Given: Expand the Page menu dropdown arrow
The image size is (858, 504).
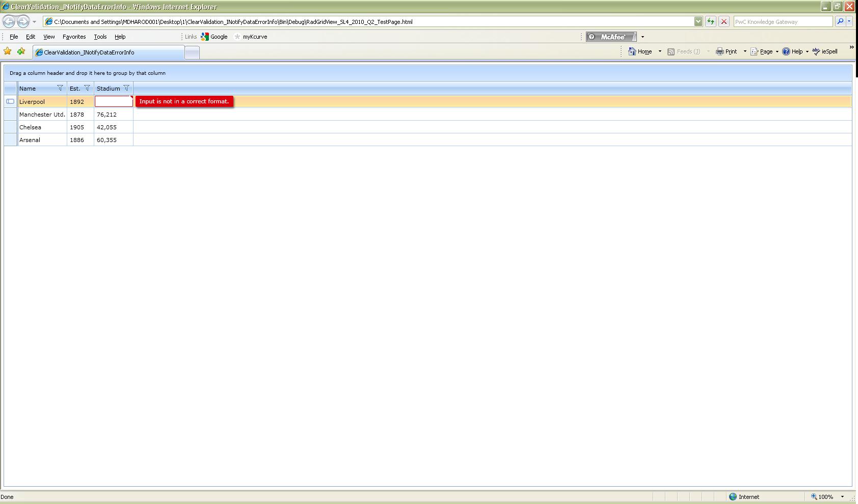Looking at the screenshot, I should point(777,51).
